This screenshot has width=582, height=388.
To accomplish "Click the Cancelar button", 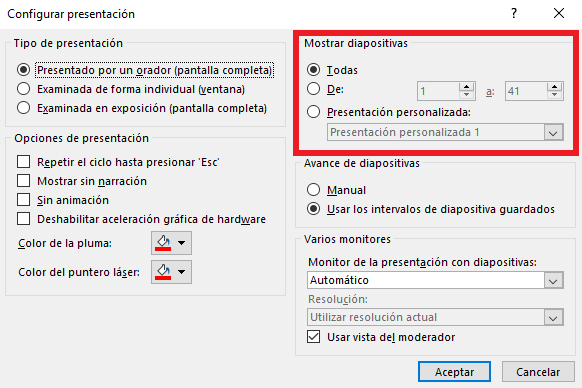I will coord(538,372).
